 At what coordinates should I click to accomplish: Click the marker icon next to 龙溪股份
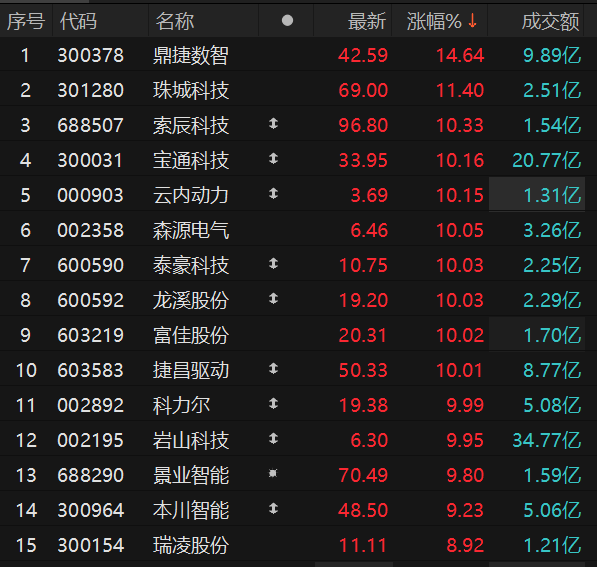[273, 299]
